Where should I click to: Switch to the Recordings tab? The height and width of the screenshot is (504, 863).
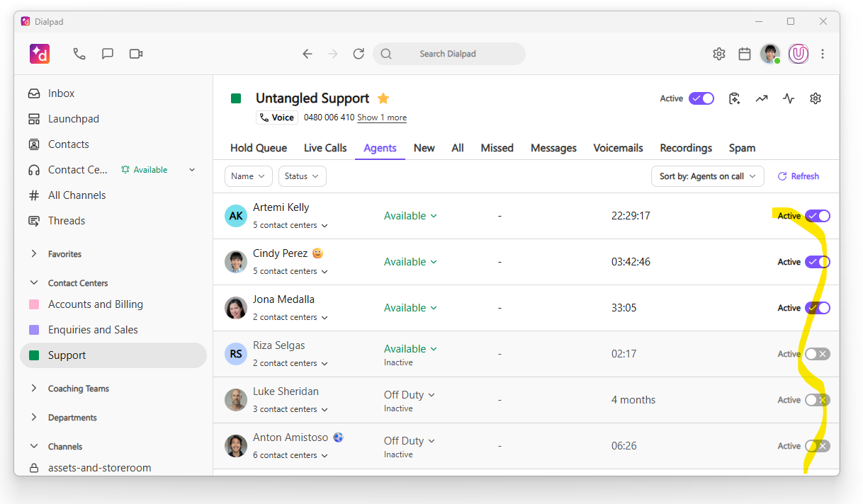(686, 148)
